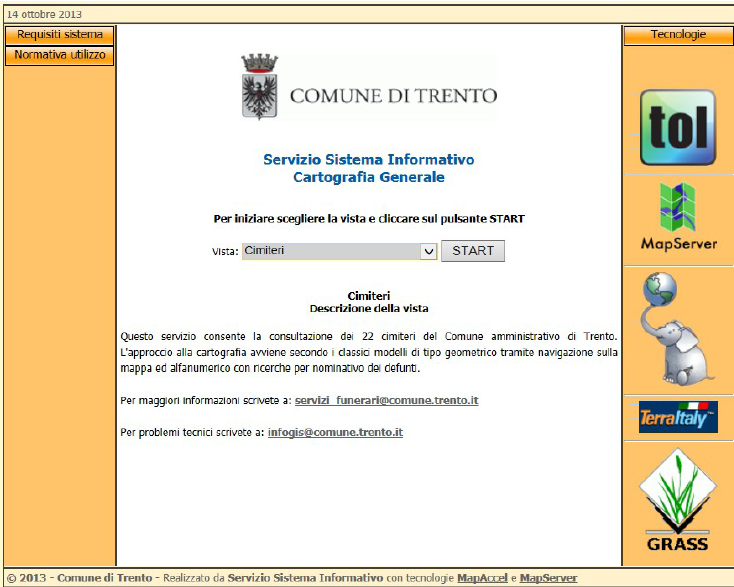Click the infogis@comune.trento.it link
The width and height of the screenshot is (734, 587).
coord(335,432)
